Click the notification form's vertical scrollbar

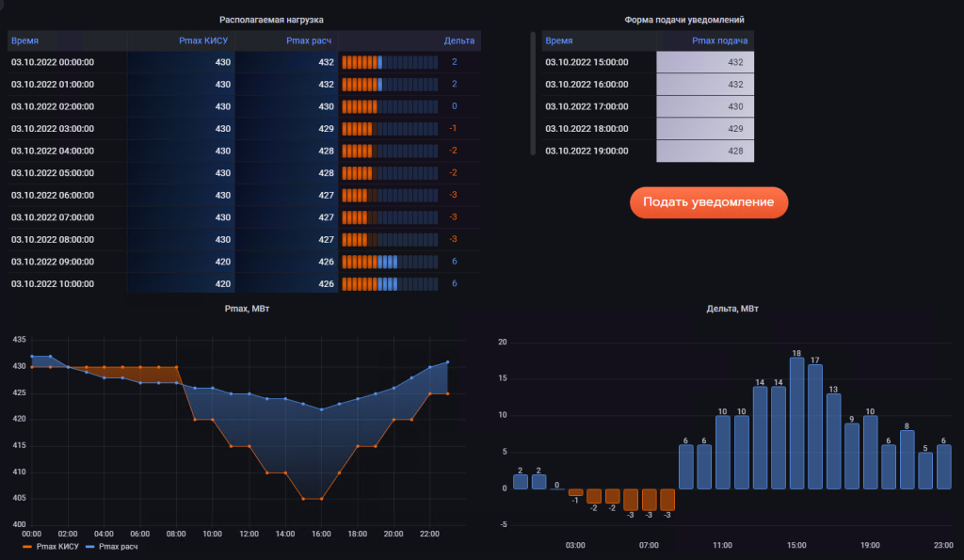(534, 92)
